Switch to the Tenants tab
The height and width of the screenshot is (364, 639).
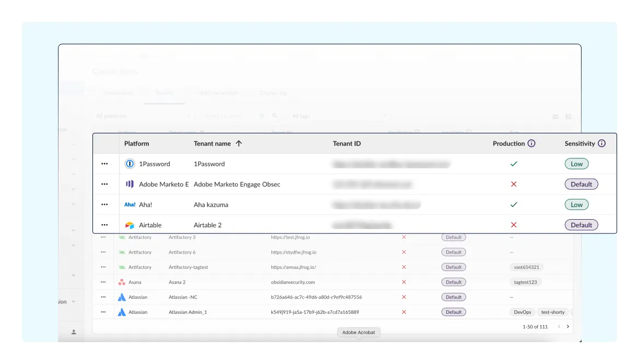(164, 93)
